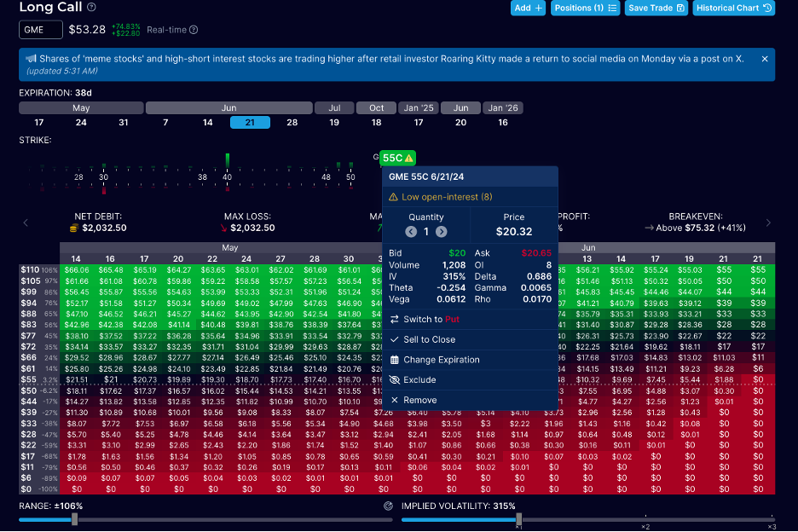Open the Historical Chart
798x532 pixels.
click(x=733, y=8)
